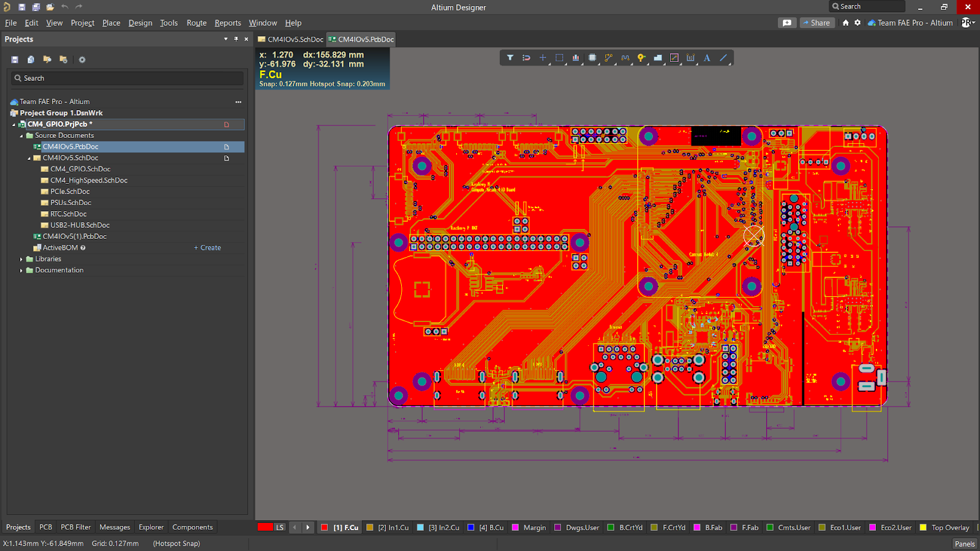Choose the Place Via tool
The width and height of the screenshot is (980, 551).
tap(641, 58)
